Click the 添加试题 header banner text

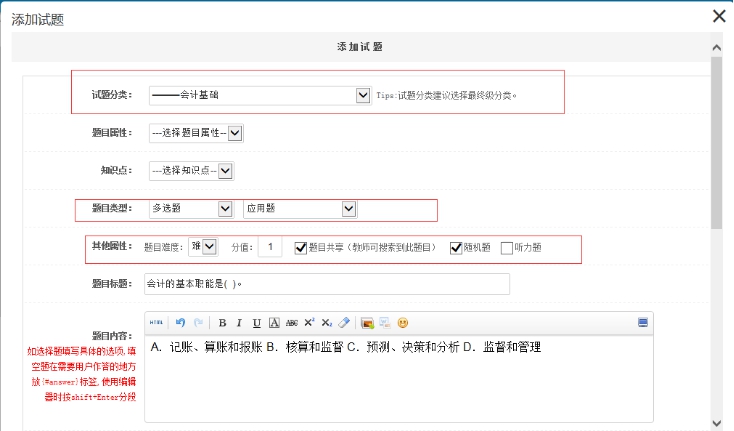360,47
